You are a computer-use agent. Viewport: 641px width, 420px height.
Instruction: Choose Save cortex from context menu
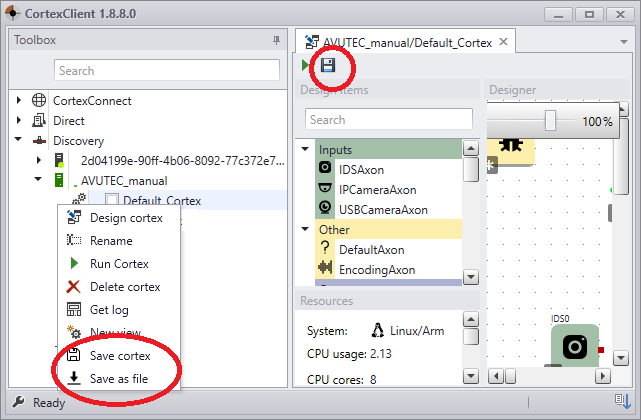pyautogui.click(x=119, y=355)
